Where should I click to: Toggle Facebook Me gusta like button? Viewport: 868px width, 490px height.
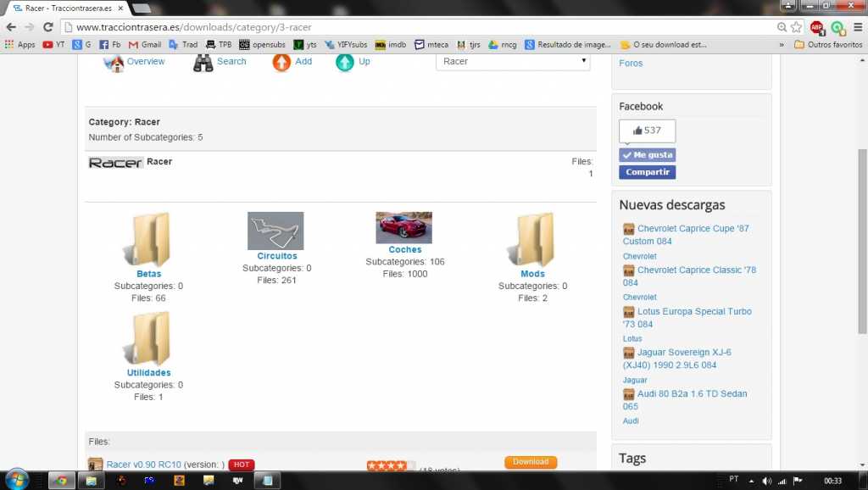(647, 155)
